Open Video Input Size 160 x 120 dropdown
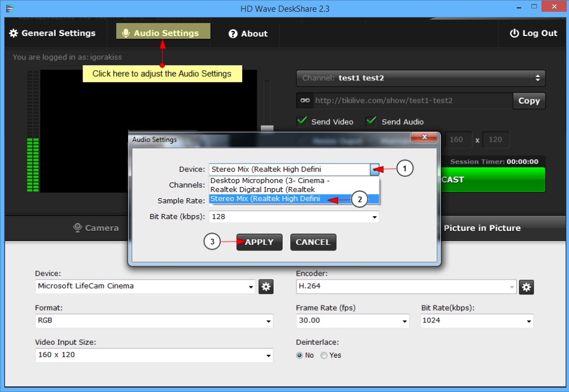569x392 pixels. pyautogui.click(x=154, y=355)
